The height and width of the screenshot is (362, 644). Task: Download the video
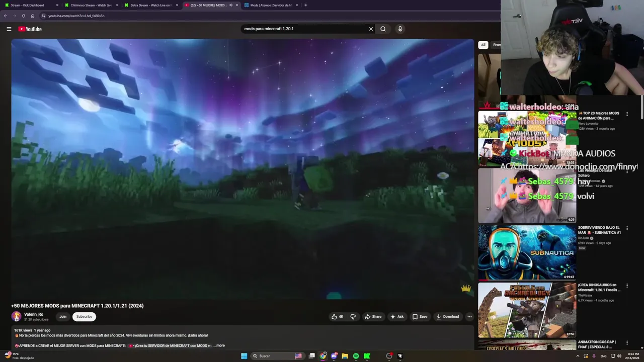point(447,317)
